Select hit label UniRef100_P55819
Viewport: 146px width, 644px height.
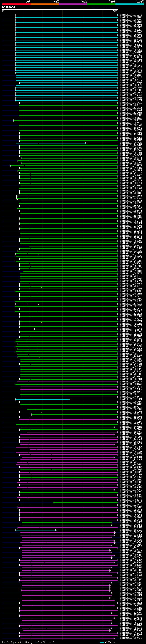coord(131,118)
